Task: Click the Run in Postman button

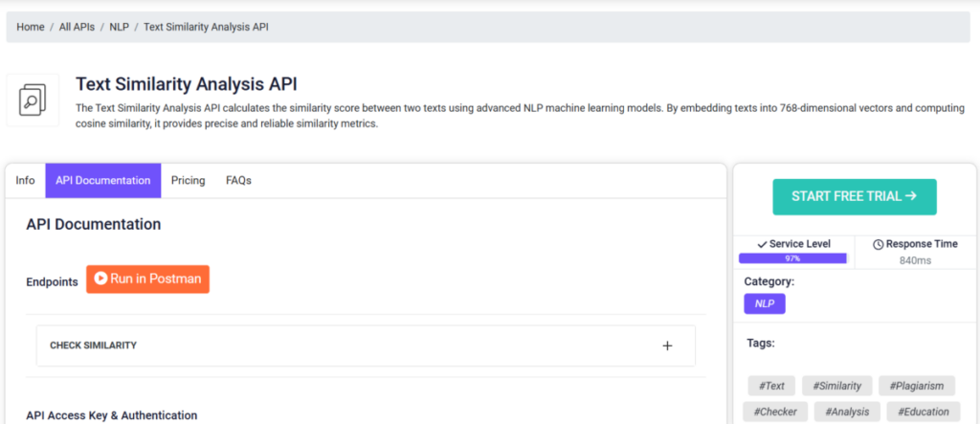Action: coord(147,279)
